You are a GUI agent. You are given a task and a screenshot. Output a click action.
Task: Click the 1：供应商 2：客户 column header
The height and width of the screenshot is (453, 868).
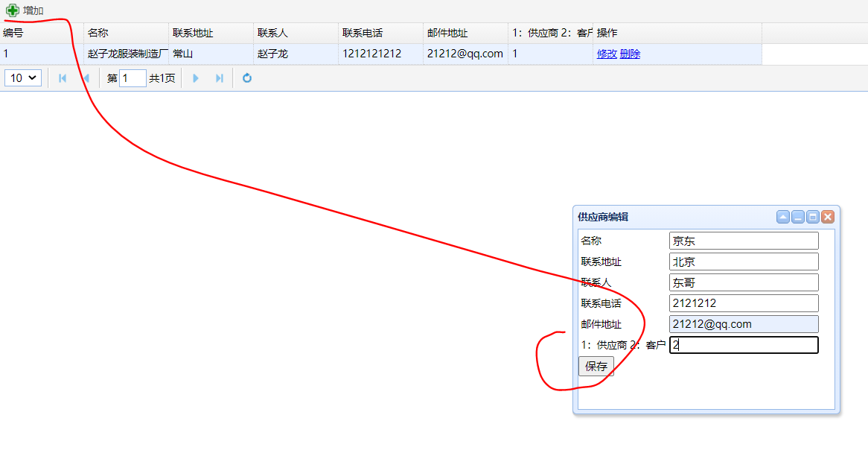[x=549, y=33]
